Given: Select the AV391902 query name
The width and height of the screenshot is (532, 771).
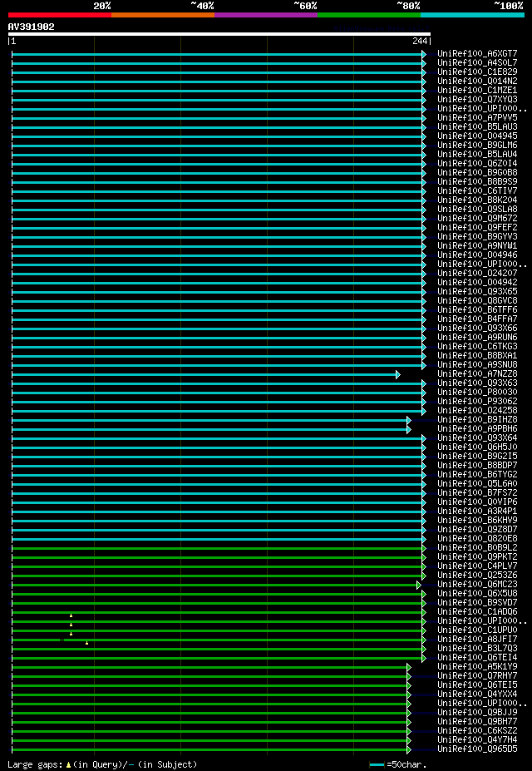Looking at the screenshot, I should point(31,27).
